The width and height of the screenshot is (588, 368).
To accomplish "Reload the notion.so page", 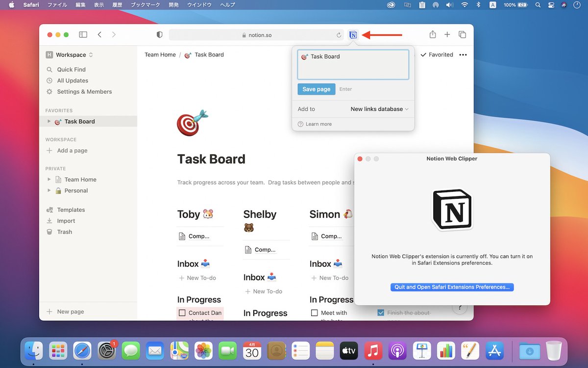I will click(339, 35).
